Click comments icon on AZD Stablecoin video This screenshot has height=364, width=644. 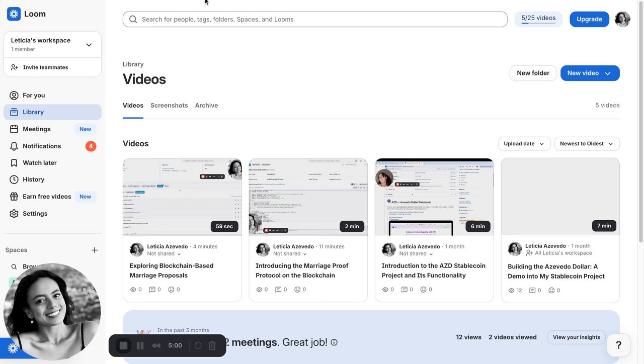(x=404, y=290)
